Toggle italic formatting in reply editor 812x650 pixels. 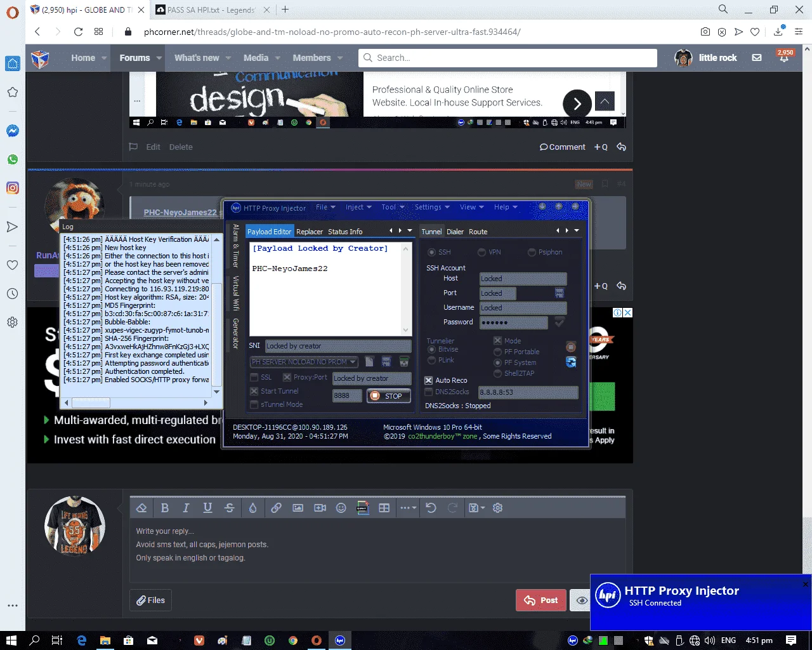click(x=186, y=508)
